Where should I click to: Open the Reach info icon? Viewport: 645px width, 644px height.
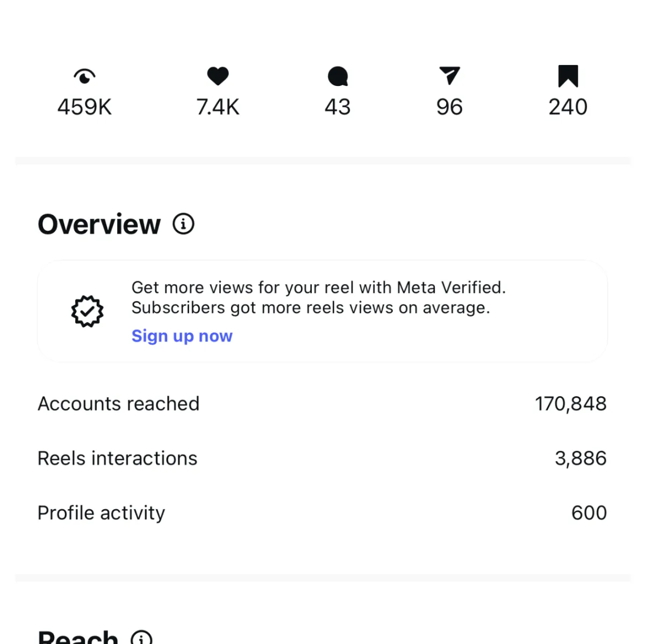pos(141,638)
